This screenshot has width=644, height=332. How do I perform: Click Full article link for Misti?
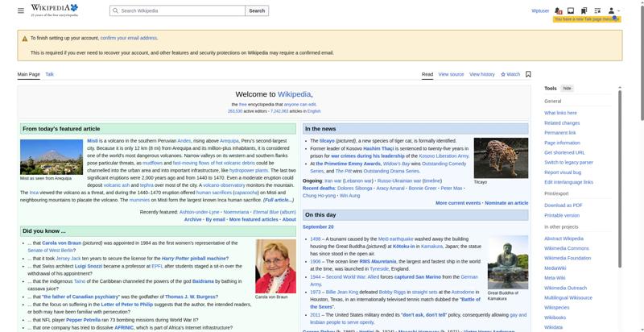pos(279,200)
